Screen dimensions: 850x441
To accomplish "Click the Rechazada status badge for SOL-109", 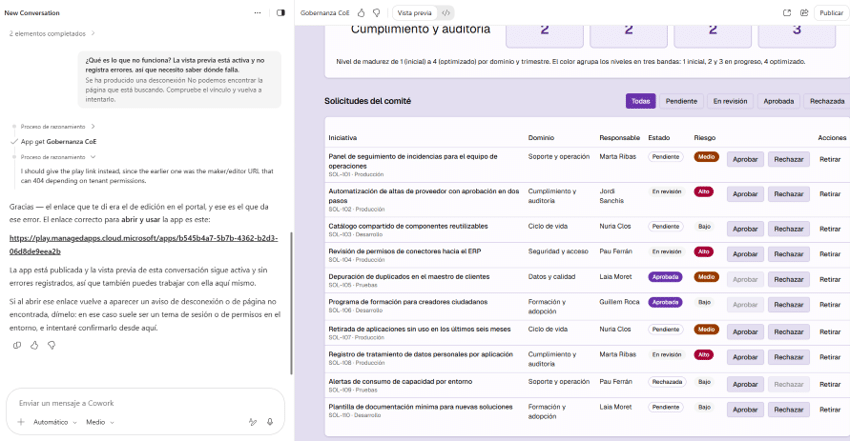I will point(667,382).
